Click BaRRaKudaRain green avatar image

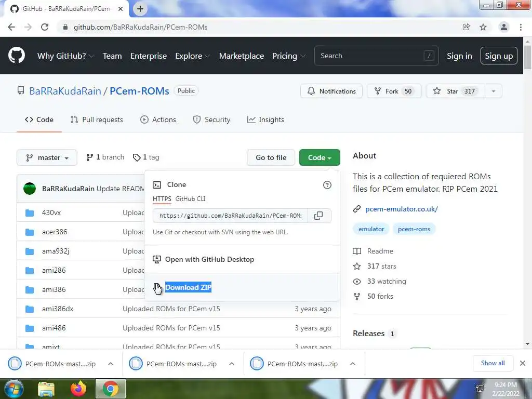[30, 189]
